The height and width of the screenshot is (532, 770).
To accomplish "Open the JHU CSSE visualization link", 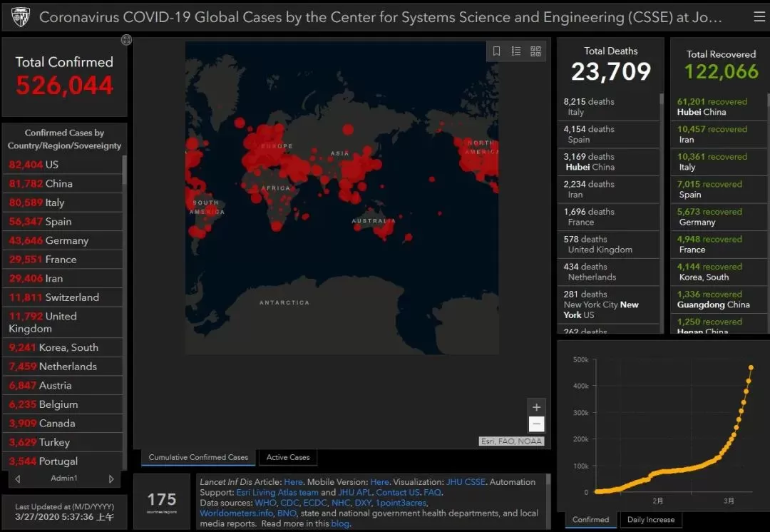I will pyautogui.click(x=466, y=482).
